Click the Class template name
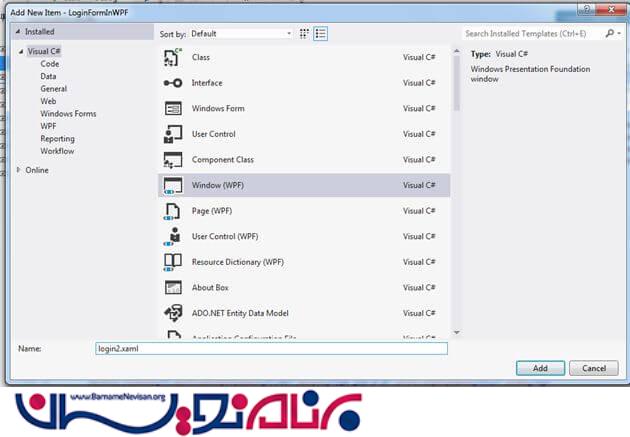This screenshot has height=437, width=630. 201,57
